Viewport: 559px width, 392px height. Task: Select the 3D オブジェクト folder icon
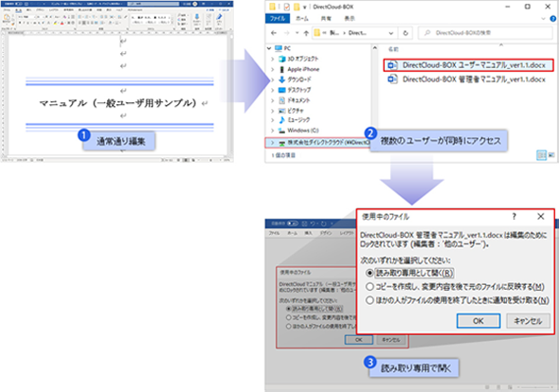(282, 59)
